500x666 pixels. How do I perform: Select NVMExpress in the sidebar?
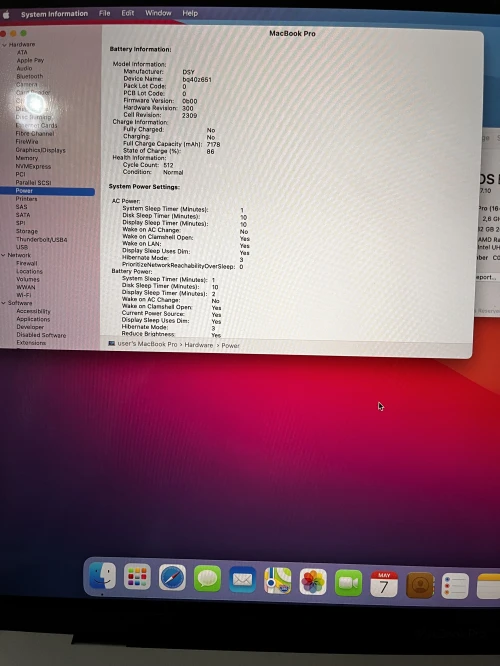(33, 166)
